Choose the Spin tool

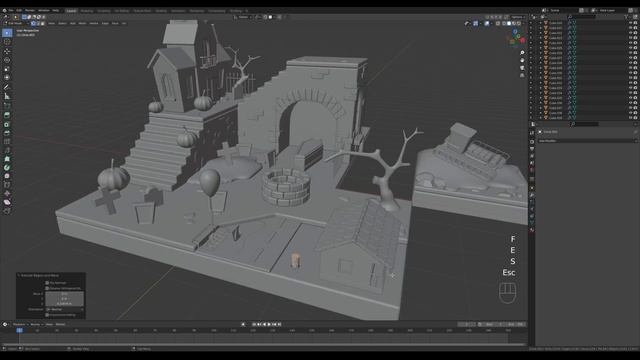(7, 167)
